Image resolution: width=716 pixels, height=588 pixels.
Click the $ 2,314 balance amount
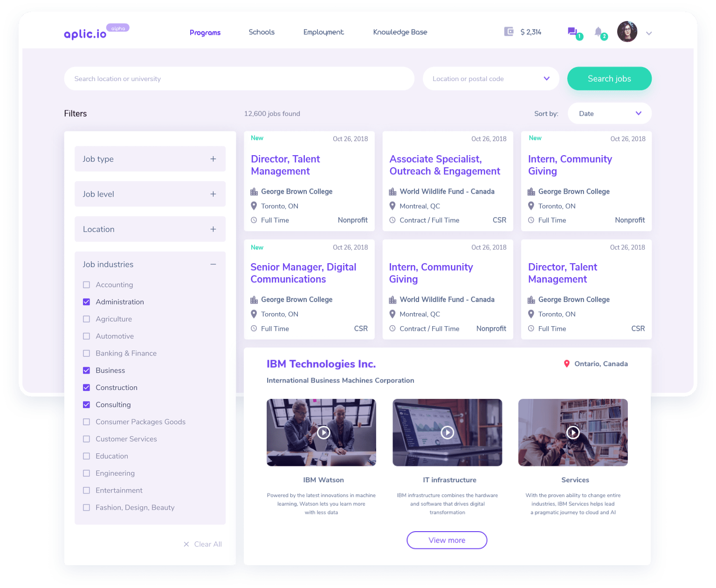pos(531,32)
